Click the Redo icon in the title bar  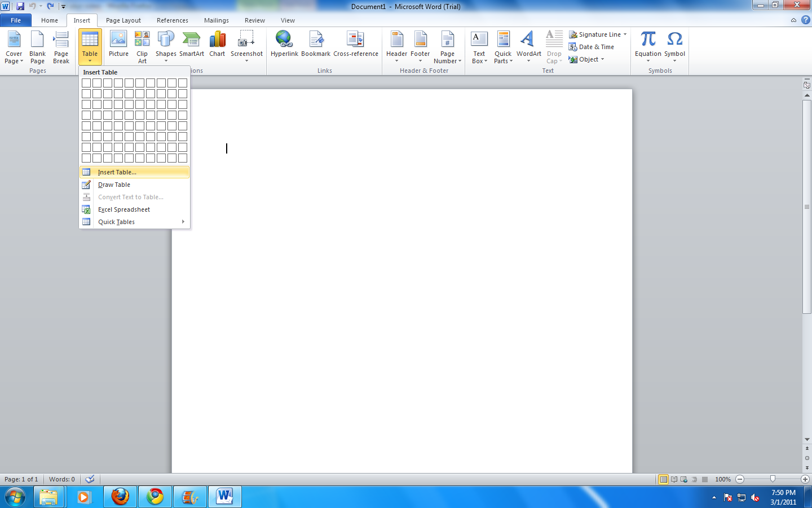50,6
